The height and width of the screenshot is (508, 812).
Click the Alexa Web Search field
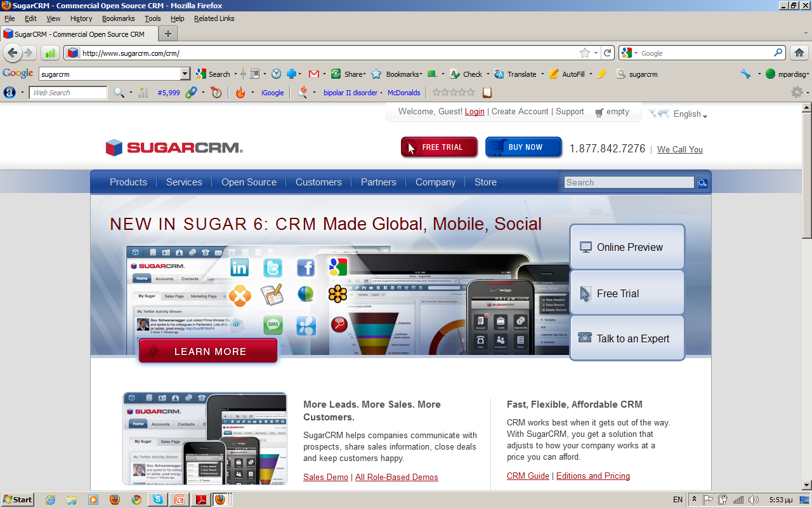69,93
